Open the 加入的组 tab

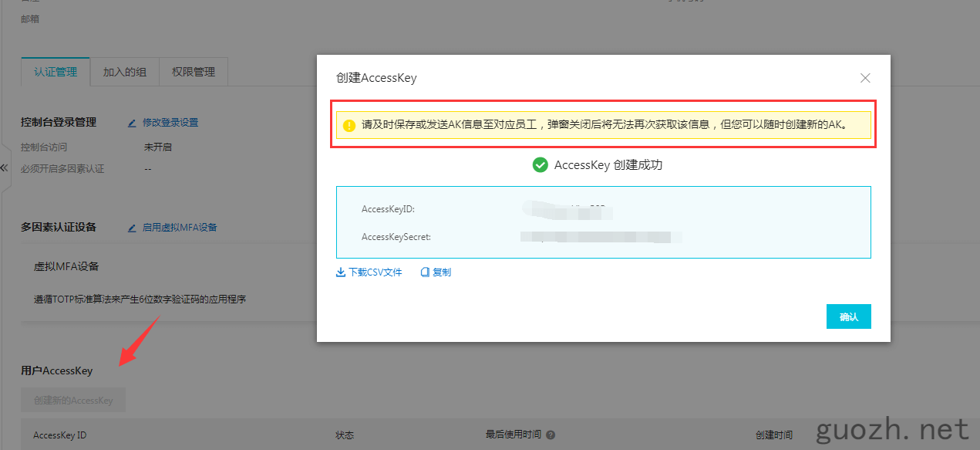[125, 72]
